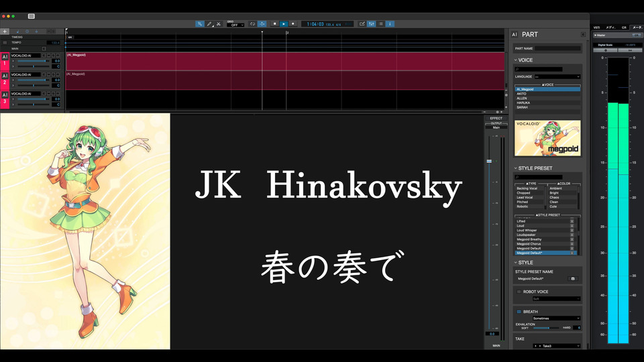Screen dimensions: 644x362
Task: Mute track 1 with M button
Action: pyautogui.click(x=48, y=56)
